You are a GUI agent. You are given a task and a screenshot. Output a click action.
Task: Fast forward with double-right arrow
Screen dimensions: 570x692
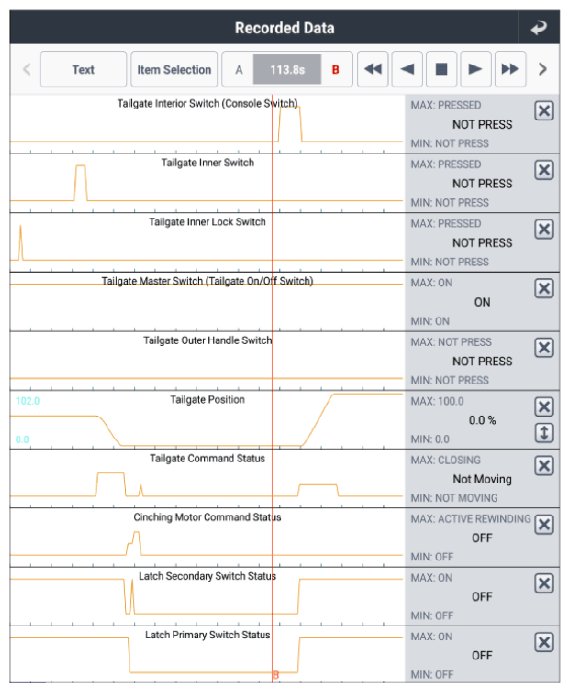(x=510, y=69)
